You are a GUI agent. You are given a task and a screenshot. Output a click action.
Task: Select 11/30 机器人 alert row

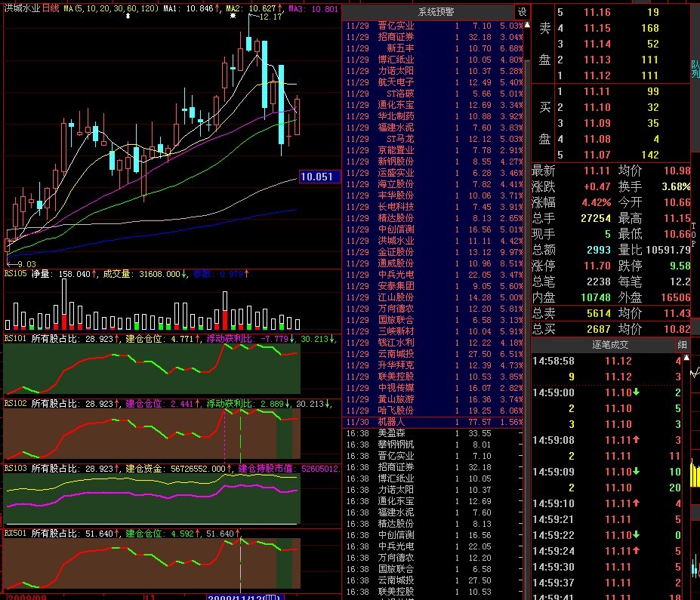pos(434,422)
